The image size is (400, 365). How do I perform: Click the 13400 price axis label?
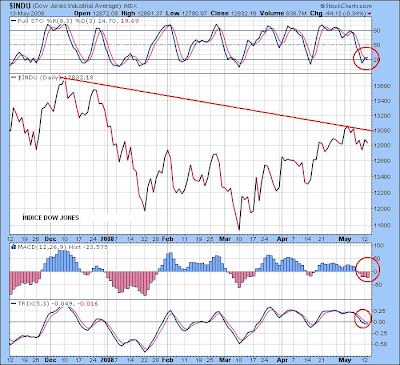click(x=382, y=101)
